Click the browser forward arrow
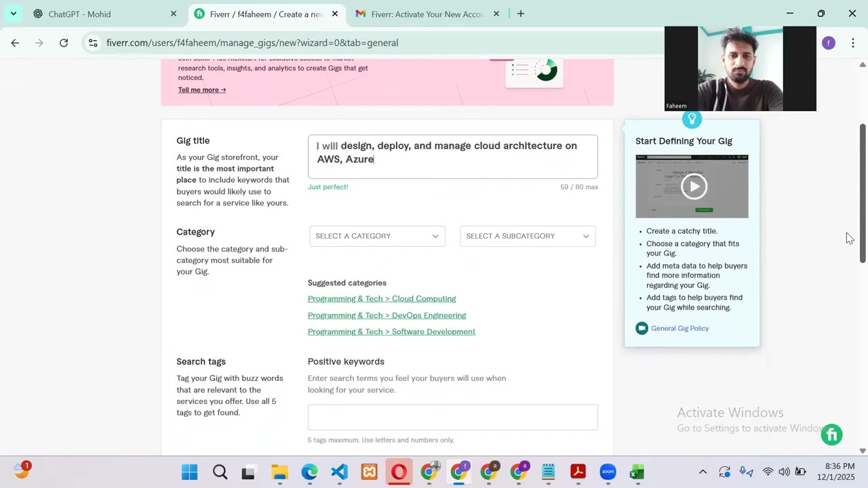Screen dimensions: 868x488 click(x=39, y=43)
